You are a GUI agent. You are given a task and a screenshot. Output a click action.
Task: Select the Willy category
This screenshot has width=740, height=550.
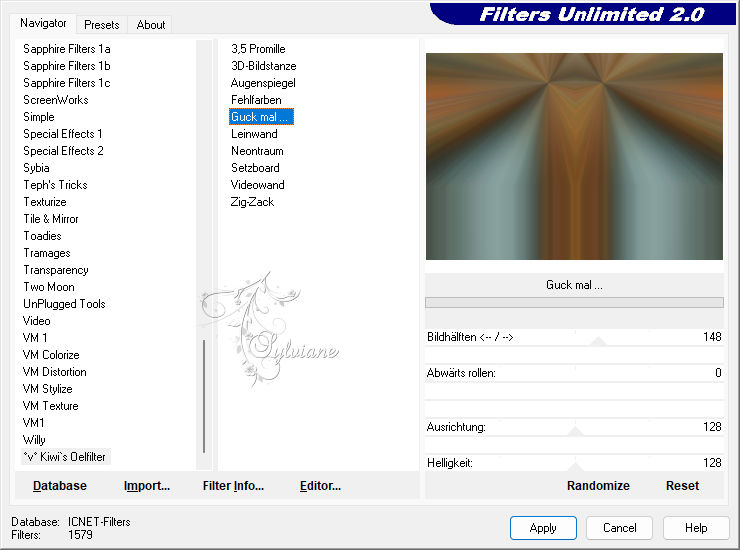tap(34, 440)
